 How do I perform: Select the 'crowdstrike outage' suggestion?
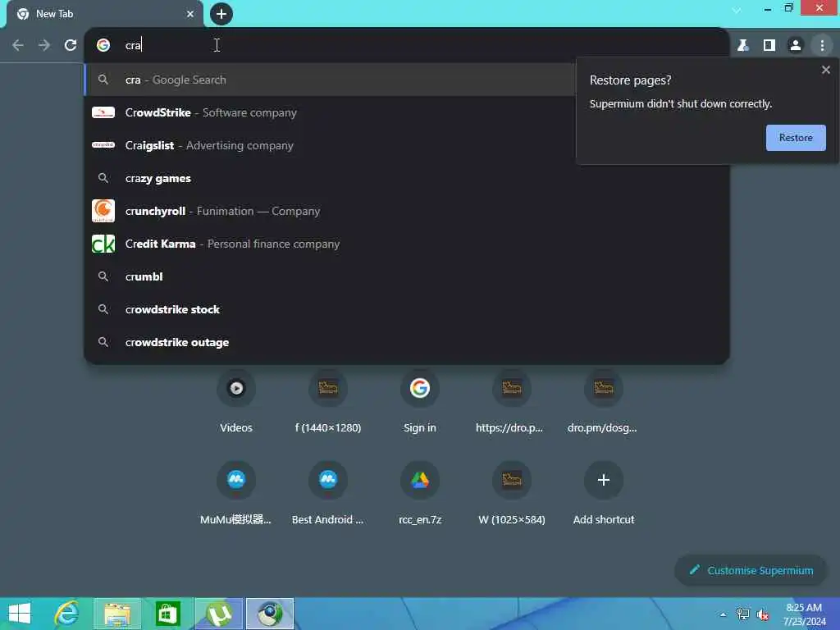coord(407,342)
